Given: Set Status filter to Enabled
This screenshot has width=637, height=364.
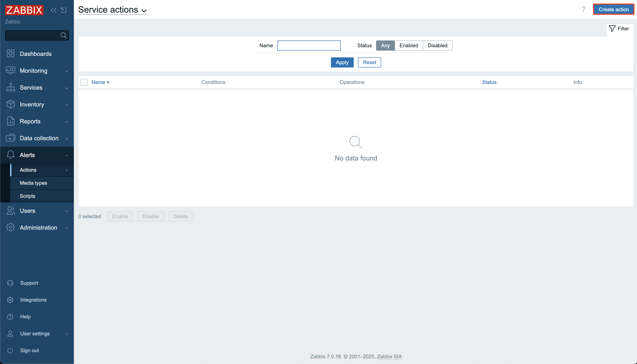Looking at the screenshot, I should pos(408,46).
